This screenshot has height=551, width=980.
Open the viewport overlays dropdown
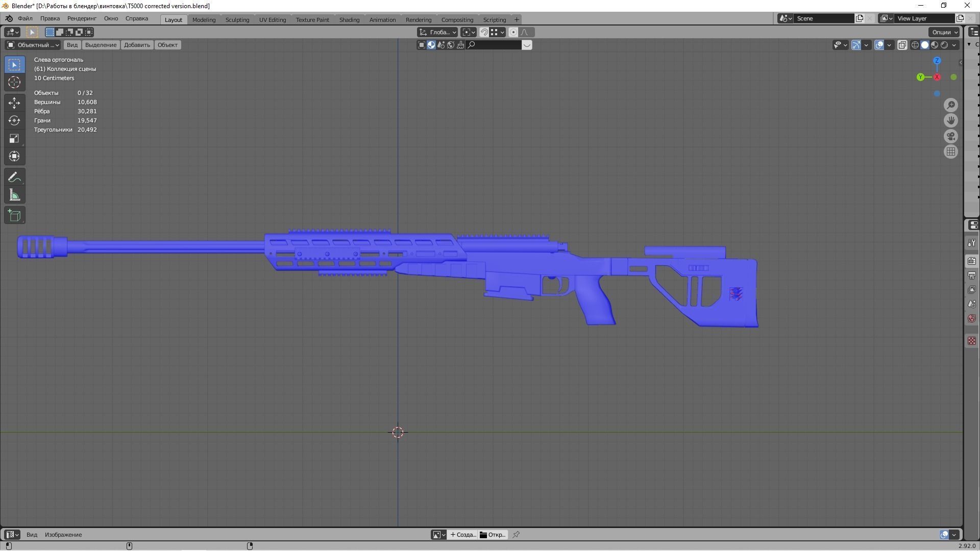pos(890,45)
